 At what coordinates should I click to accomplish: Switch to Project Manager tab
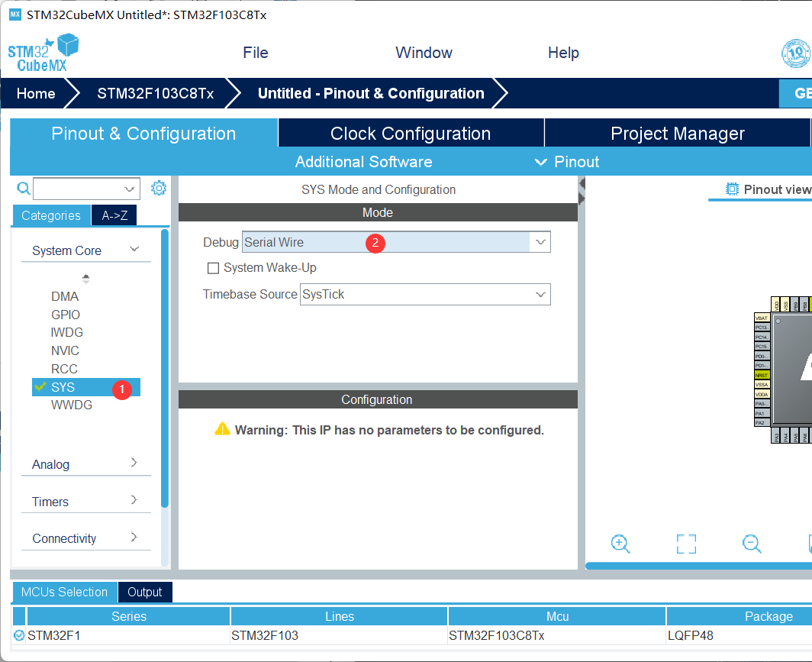pyautogui.click(x=678, y=133)
